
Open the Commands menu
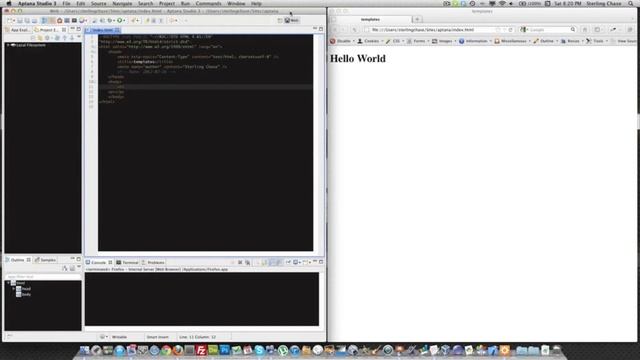(x=208, y=3)
